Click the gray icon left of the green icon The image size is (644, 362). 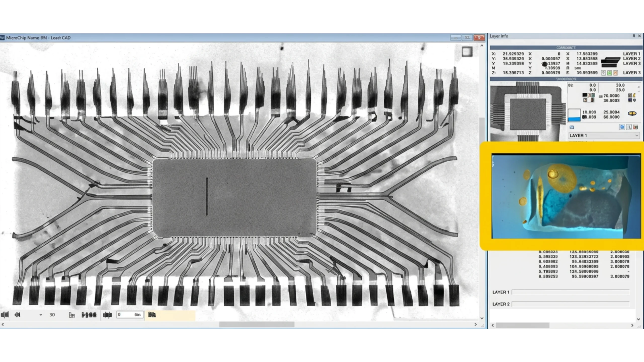(603, 73)
